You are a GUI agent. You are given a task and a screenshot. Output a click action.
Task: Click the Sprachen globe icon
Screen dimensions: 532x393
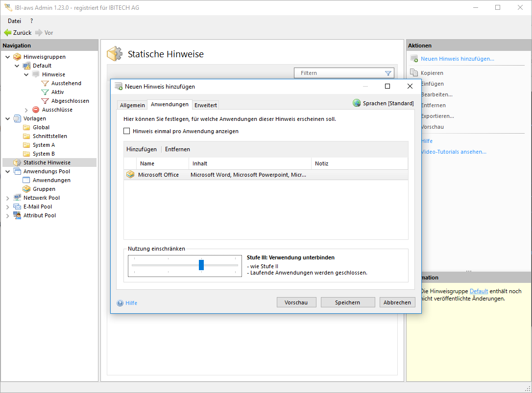[x=357, y=103]
